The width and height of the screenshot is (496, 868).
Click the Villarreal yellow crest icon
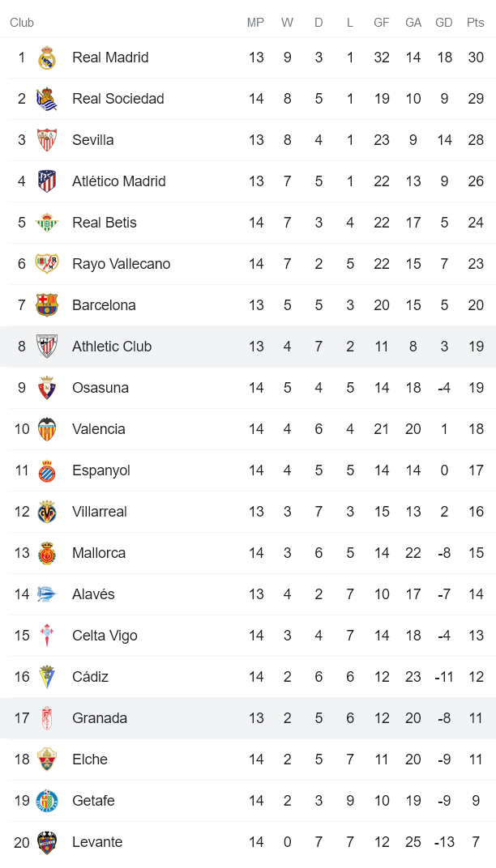point(47,512)
